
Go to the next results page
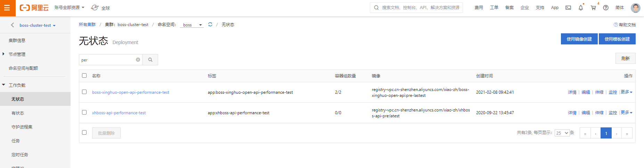[x=617, y=133]
